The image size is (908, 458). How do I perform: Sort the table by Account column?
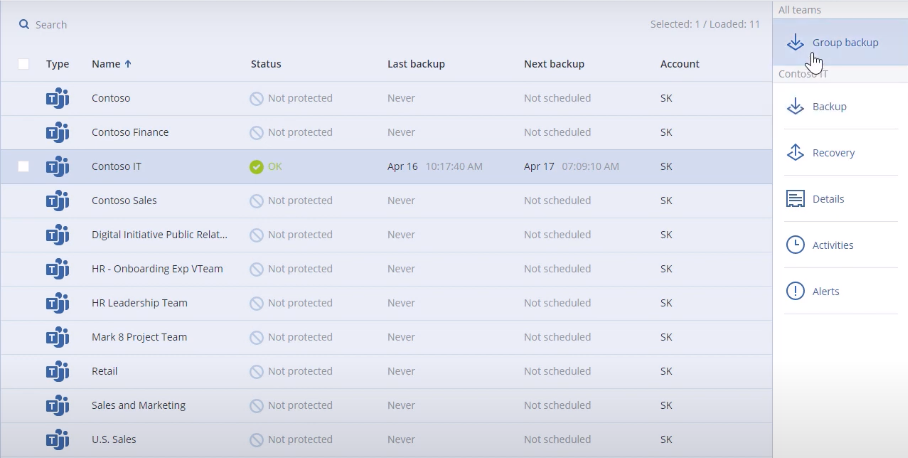tap(680, 64)
